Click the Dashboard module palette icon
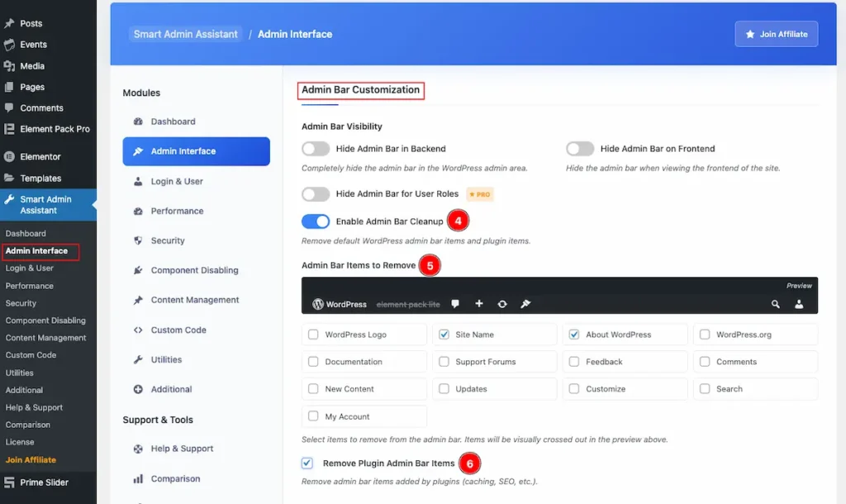846x504 pixels. pyautogui.click(x=138, y=121)
